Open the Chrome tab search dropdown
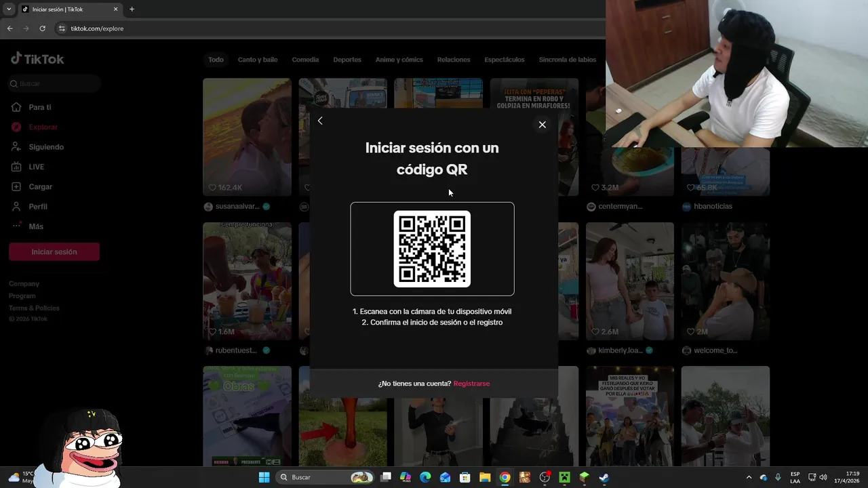Image resolution: width=868 pixels, height=488 pixels. pyautogui.click(x=9, y=9)
